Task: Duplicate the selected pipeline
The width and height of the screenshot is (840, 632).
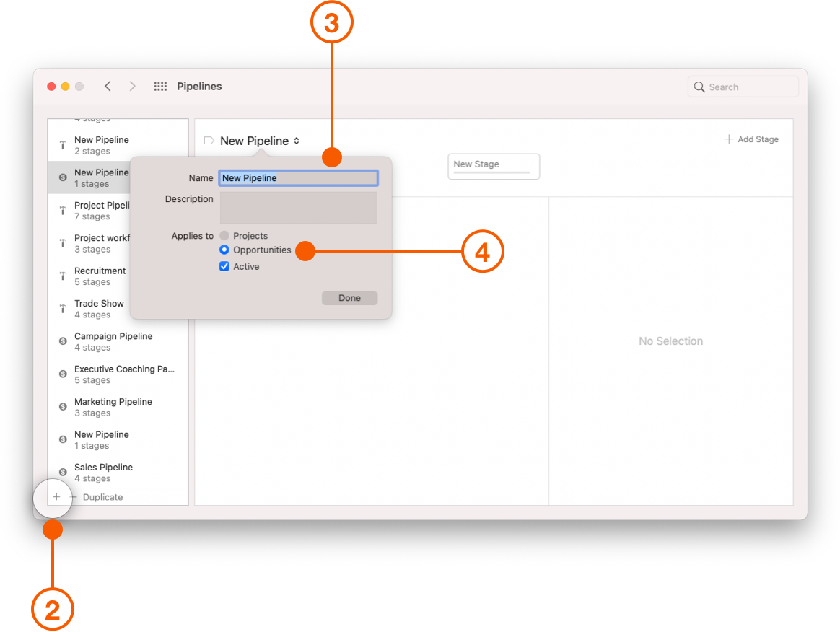Action: tap(103, 497)
